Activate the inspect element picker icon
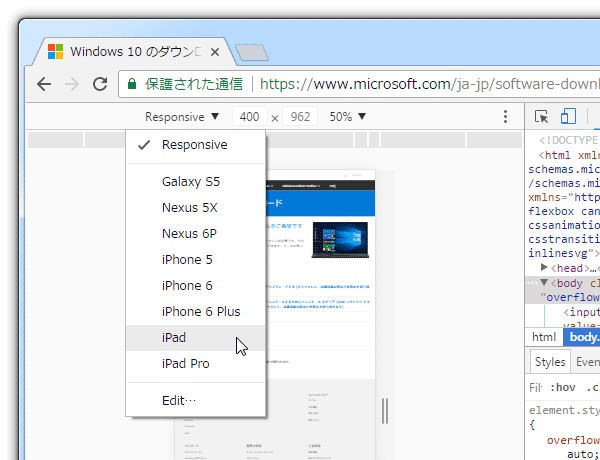600x460 pixels. tap(541, 116)
